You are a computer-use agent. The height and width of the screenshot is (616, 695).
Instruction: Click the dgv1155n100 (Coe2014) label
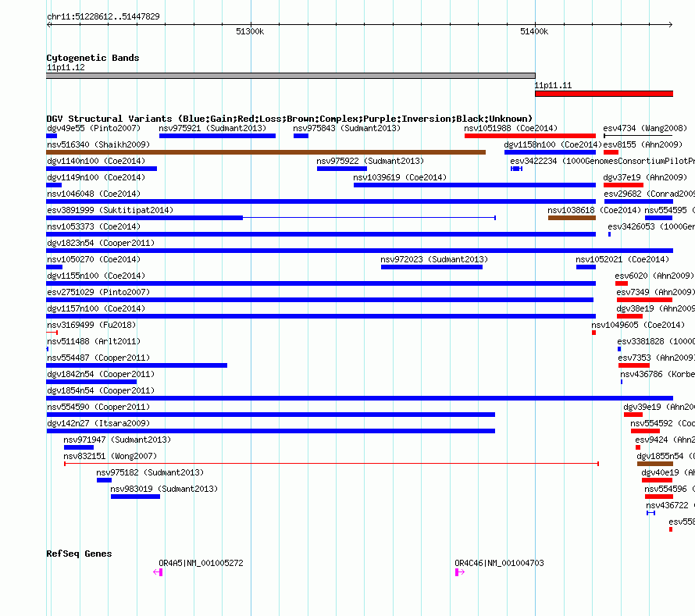96,276
